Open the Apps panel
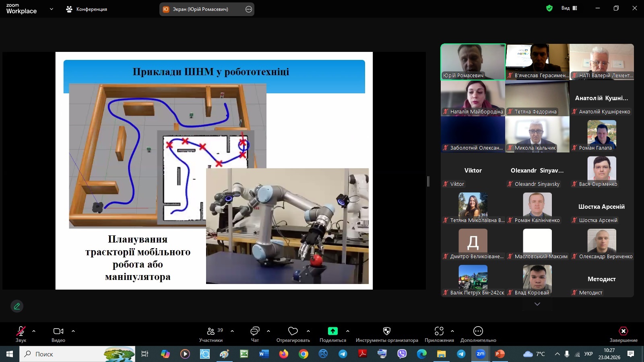644x362 pixels. tap(439, 334)
